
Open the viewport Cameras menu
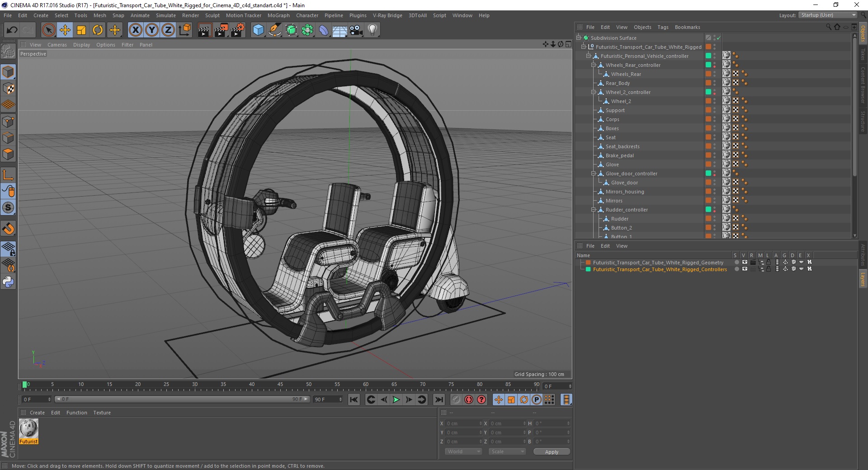(57, 45)
